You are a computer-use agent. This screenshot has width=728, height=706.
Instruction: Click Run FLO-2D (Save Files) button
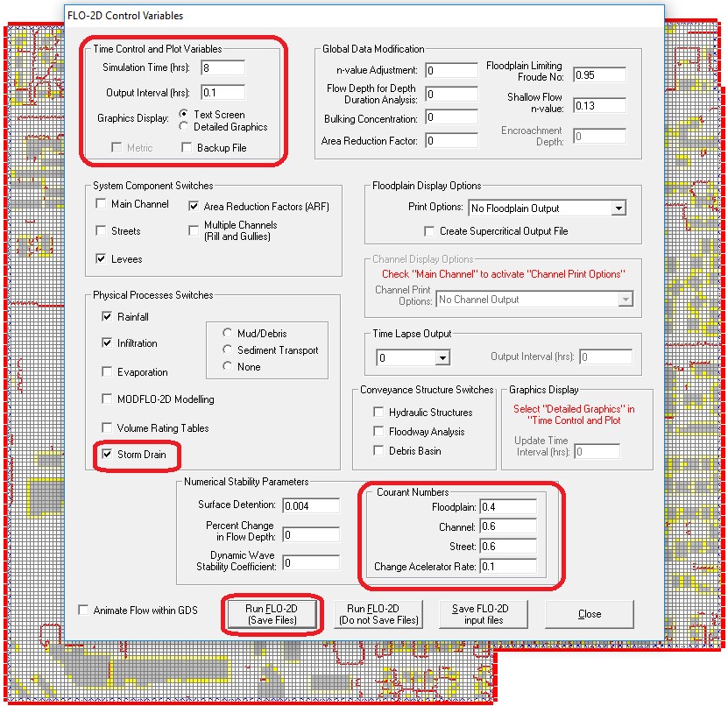point(274,614)
